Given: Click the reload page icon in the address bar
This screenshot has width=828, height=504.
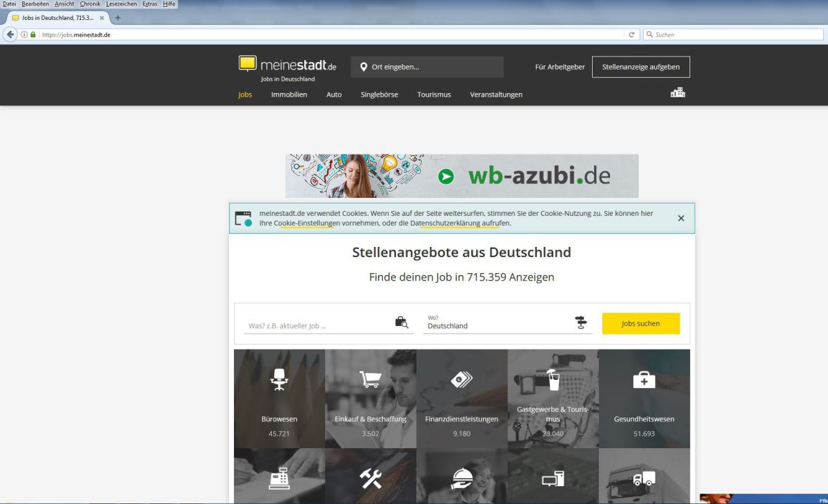Looking at the screenshot, I should (x=631, y=34).
